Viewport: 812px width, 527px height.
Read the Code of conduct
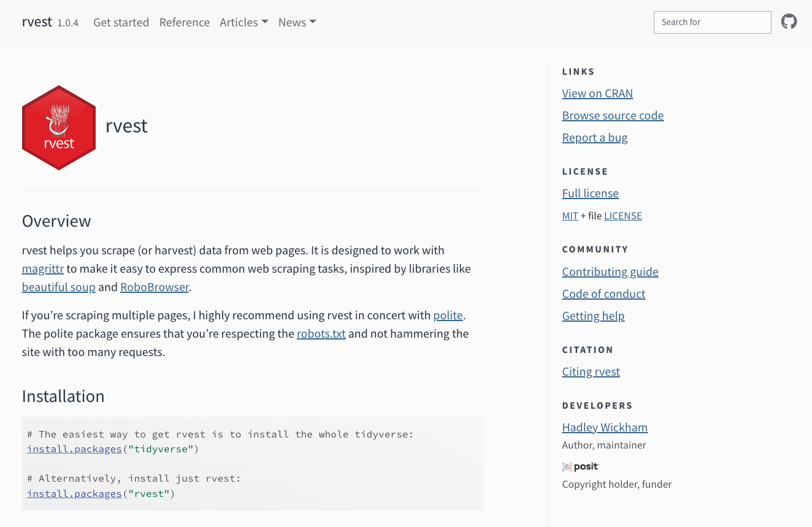tap(603, 294)
